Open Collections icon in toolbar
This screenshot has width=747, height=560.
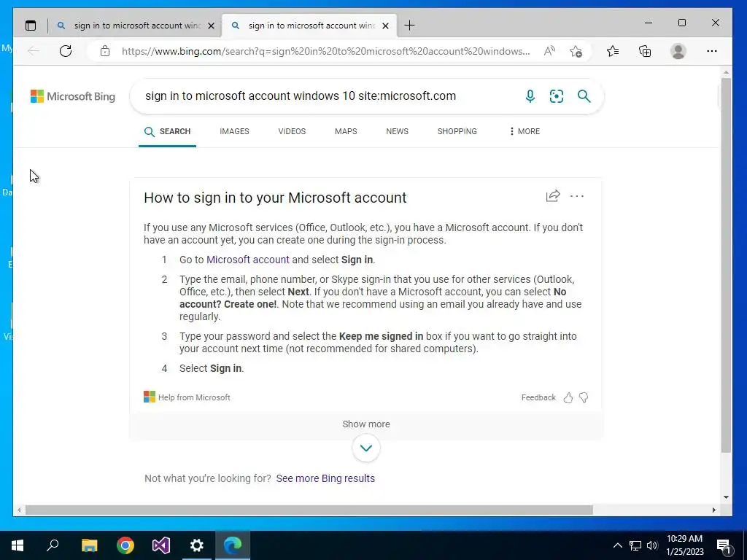click(x=645, y=51)
